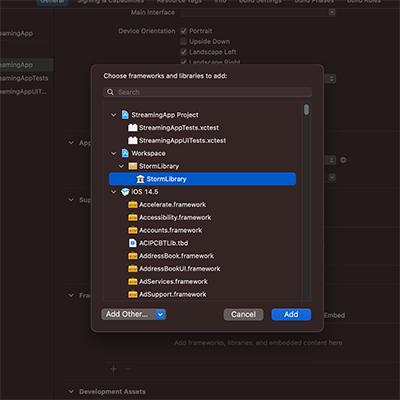400x400 pixels.
Task: Click the search magnifier icon in dialog
Action: click(x=110, y=92)
